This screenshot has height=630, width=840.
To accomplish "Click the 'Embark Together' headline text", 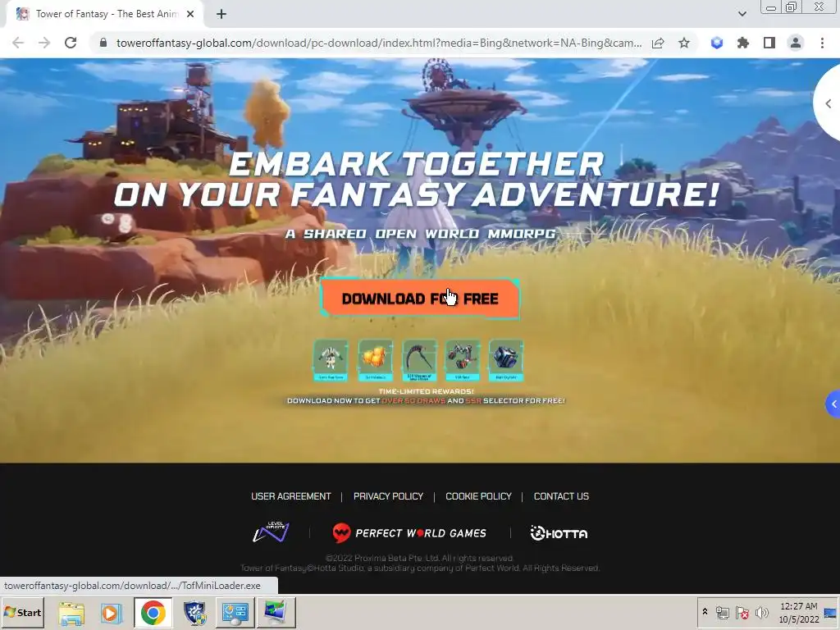I will (x=417, y=164).
